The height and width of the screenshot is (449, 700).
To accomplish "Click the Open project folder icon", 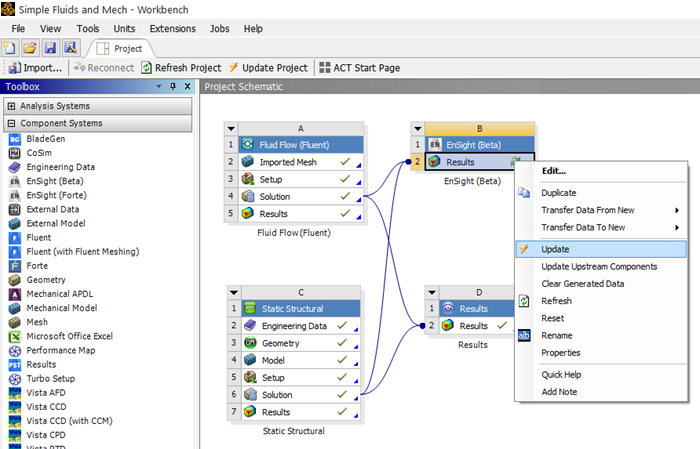I will click(x=30, y=48).
